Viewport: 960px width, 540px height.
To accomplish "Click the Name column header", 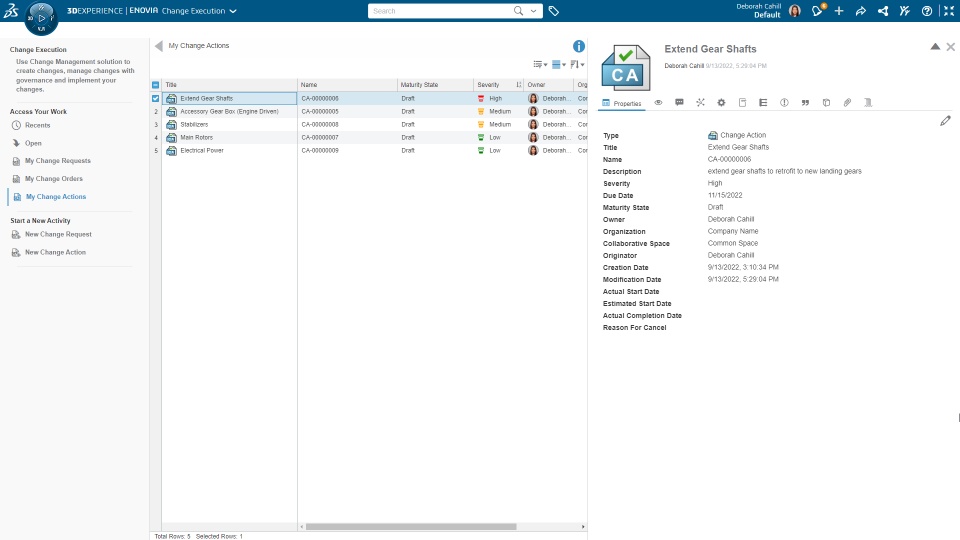I will point(347,84).
